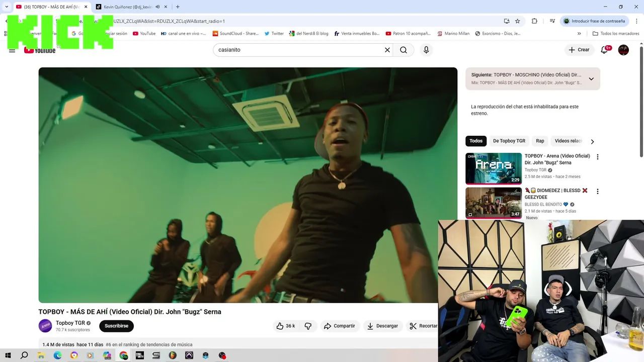This screenshot has height=362, width=644.
Task: Open File Explorer from the taskbar
Action: [x=41, y=355]
